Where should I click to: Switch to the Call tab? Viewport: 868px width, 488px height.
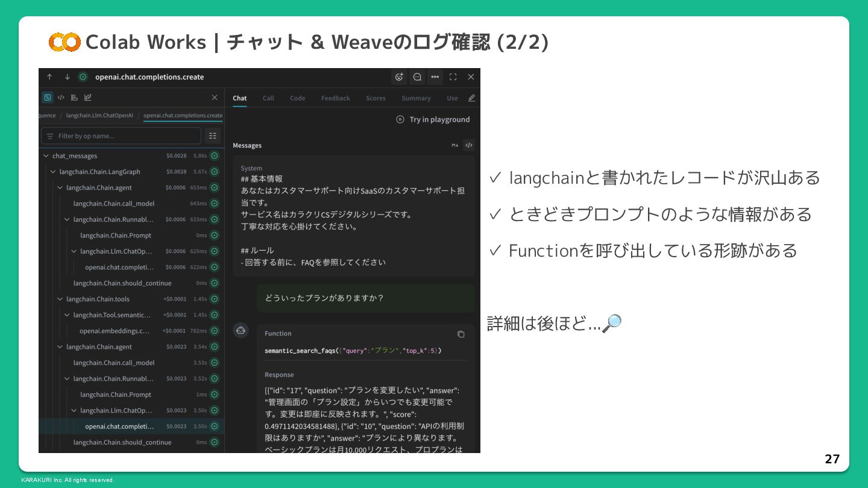268,98
